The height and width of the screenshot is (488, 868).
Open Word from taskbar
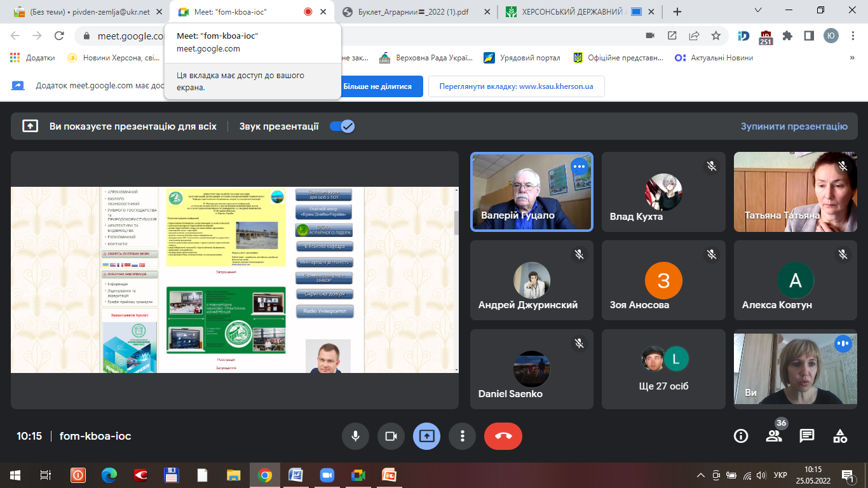coord(295,475)
